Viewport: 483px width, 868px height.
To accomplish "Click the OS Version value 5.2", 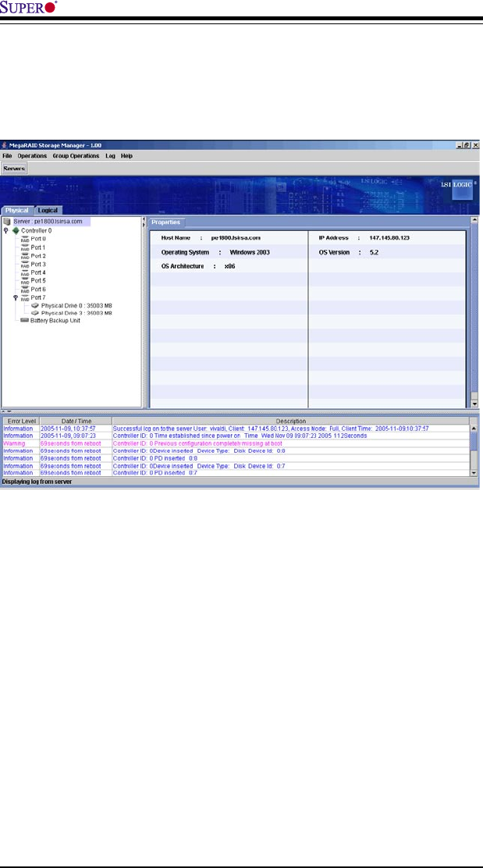I will 374,252.
